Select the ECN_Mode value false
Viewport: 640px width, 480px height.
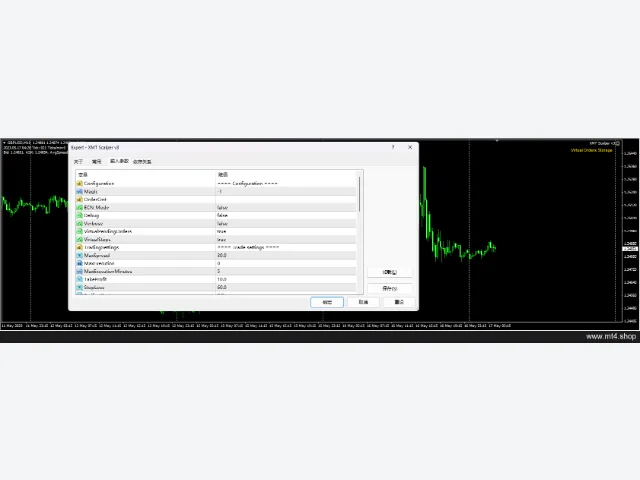[286, 207]
